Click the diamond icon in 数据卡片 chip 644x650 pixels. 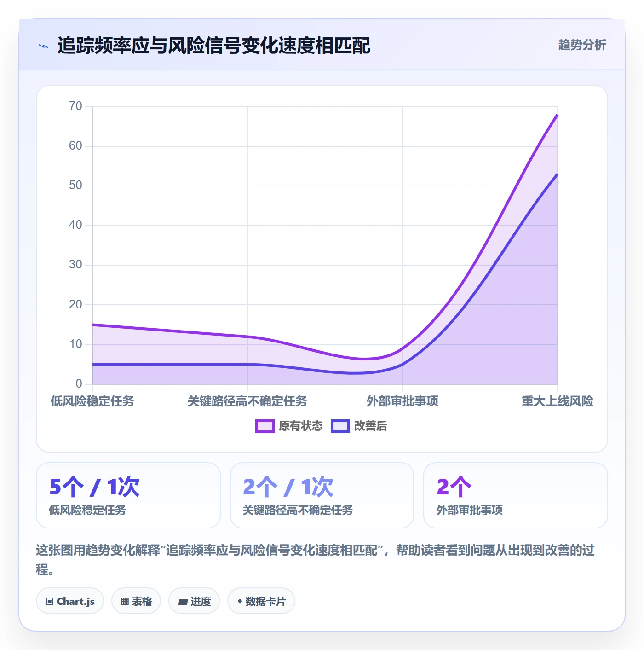point(240,602)
